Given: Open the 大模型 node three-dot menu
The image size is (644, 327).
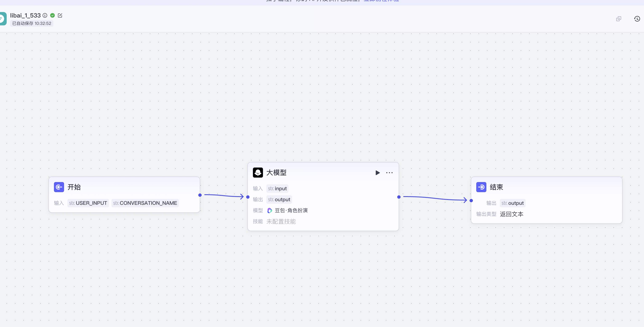Looking at the screenshot, I should 389,173.
